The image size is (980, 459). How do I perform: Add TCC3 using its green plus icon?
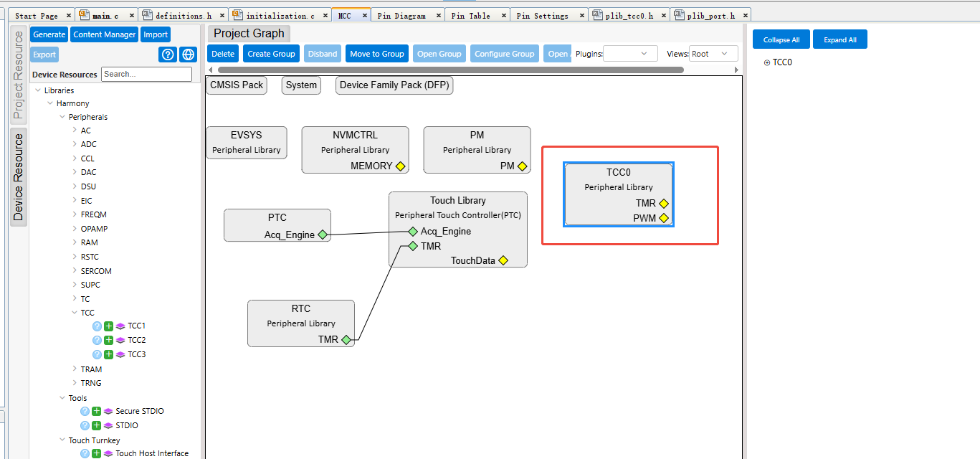pyautogui.click(x=109, y=354)
